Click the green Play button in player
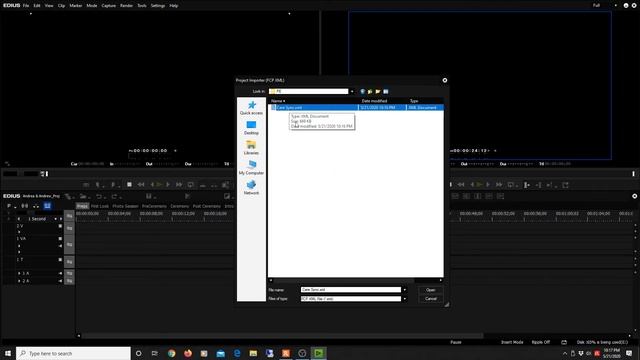Screen dimensions: 640x360 click(x=159, y=185)
